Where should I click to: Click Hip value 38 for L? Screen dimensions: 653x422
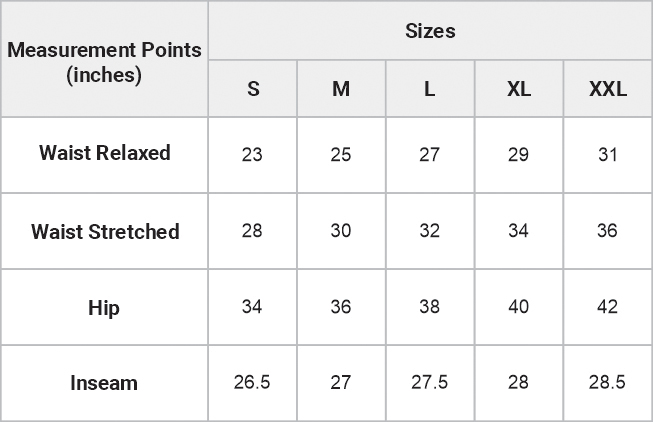pyautogui.click(x=429, y=307)
